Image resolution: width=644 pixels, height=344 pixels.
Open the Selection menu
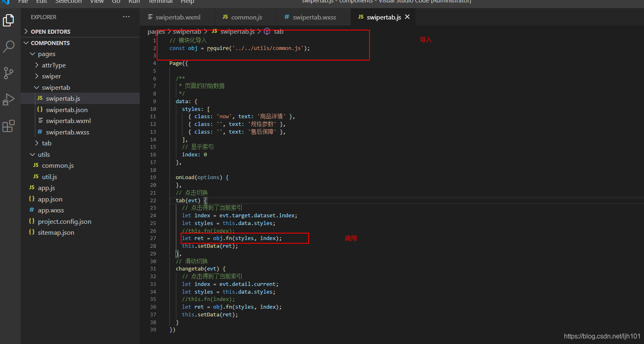click(68, 2)
